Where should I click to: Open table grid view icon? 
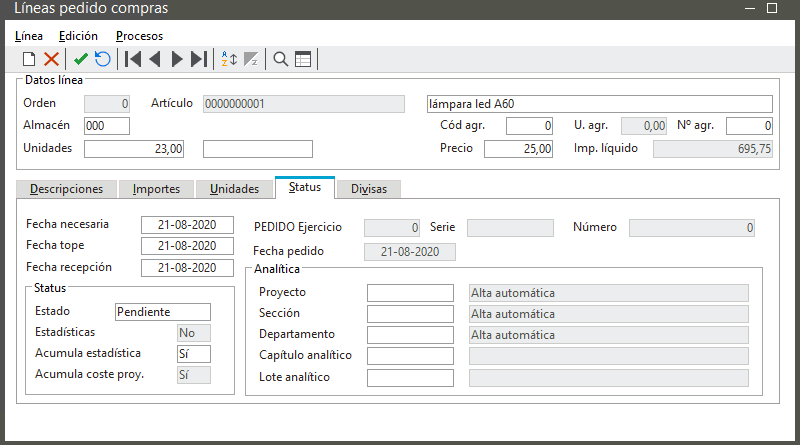303,59
